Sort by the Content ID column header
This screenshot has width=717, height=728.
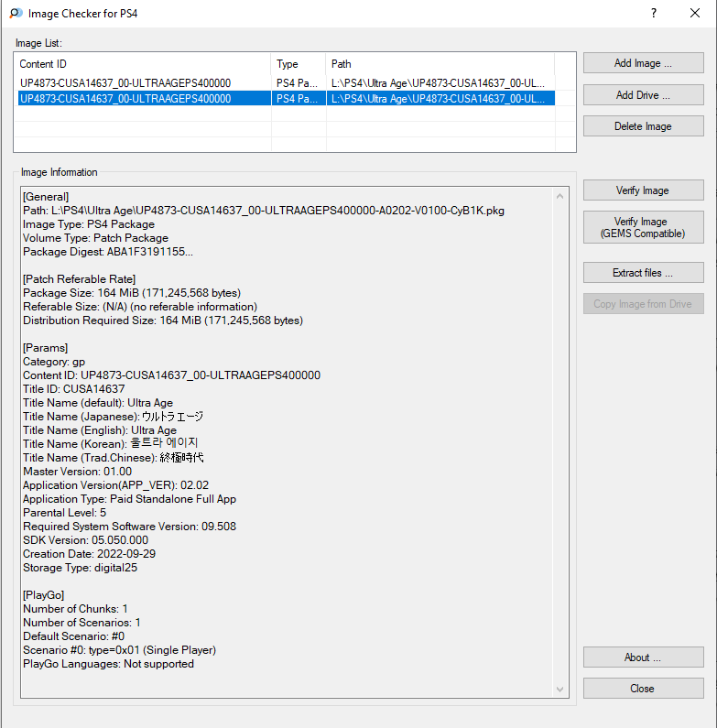click(143, 64)
